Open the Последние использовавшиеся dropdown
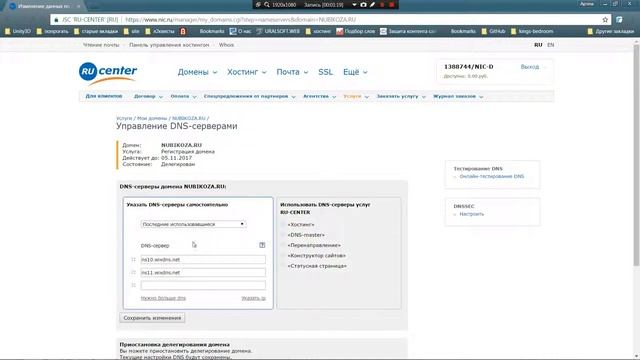Image resolution: width=640 pixels, height=360 pixels. (193, 224)
